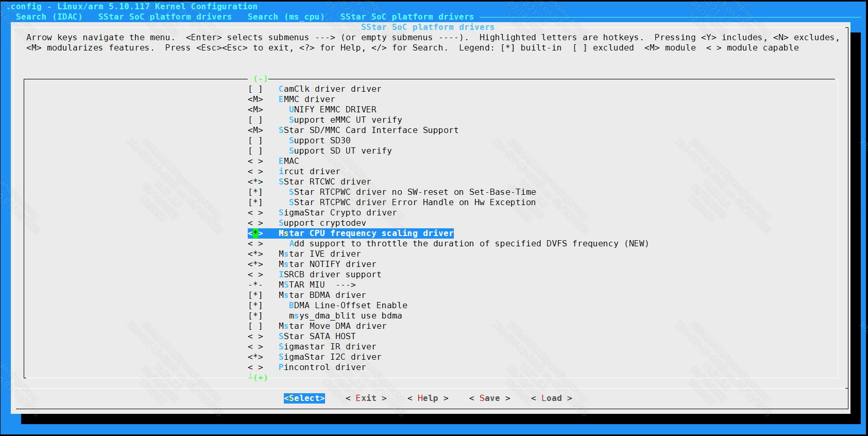Image resolution: width=868 pixels, height=436 pixels.
Task: Select the EMMC driver entry text
Action: pyautogui.click(x=307, y=99)
